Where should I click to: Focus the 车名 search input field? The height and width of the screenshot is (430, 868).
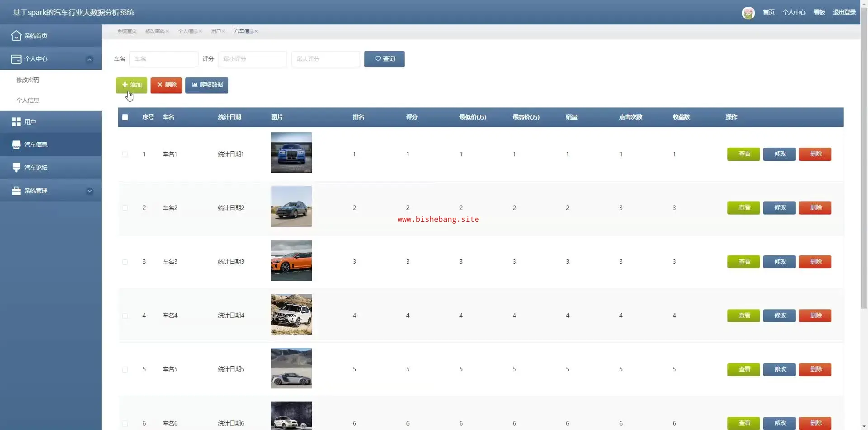click(164, 59)
